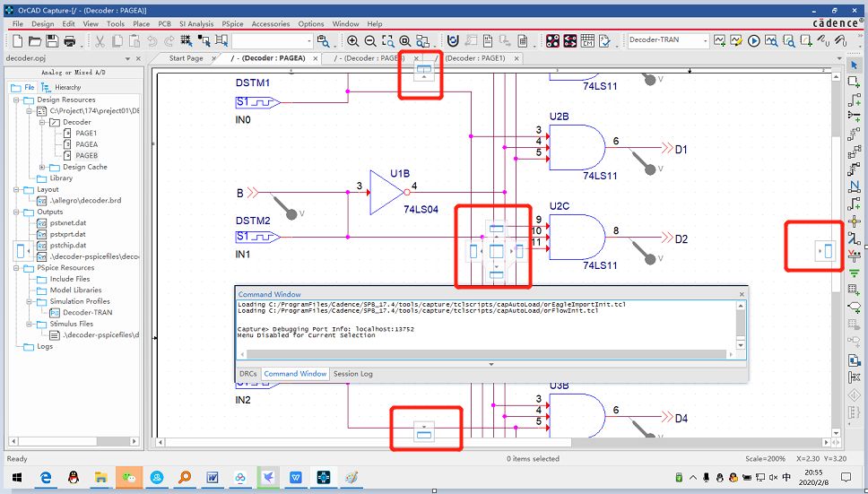Viewport: 868px width, 494px height.
Task: Open the Decoder-TRAN profile dropdown
Action: (705, 40)
